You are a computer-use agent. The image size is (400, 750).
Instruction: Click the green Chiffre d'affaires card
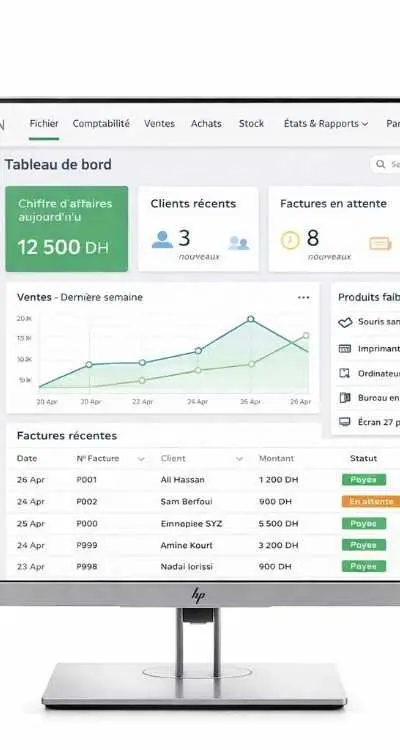point(67,229)
